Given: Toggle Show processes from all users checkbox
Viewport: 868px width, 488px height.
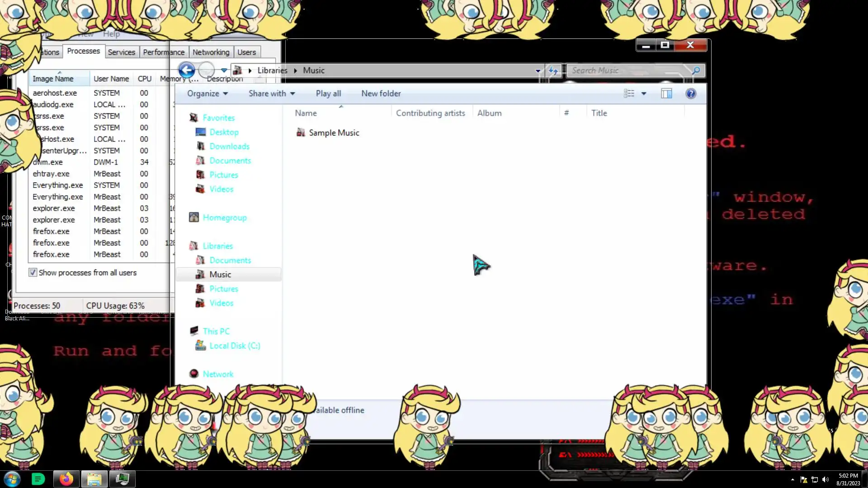Looking at the screenshot, I should [x=33, y=272].
